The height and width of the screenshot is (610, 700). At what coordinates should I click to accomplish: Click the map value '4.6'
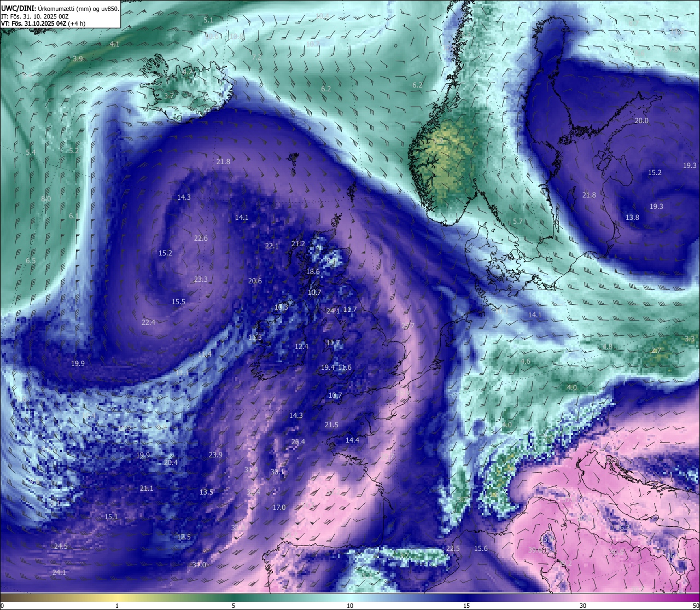pos(526,361)
